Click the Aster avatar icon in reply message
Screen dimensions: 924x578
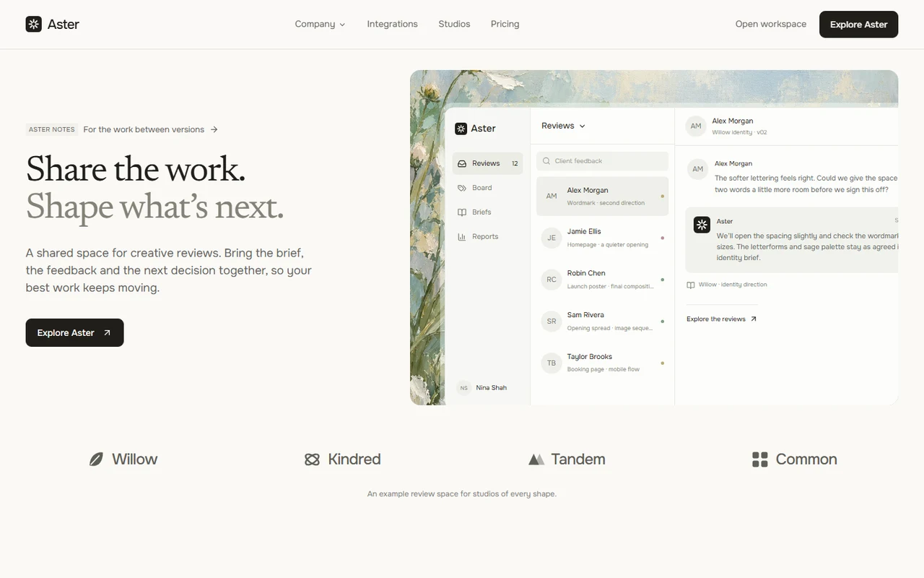click(x=702, y=225)
